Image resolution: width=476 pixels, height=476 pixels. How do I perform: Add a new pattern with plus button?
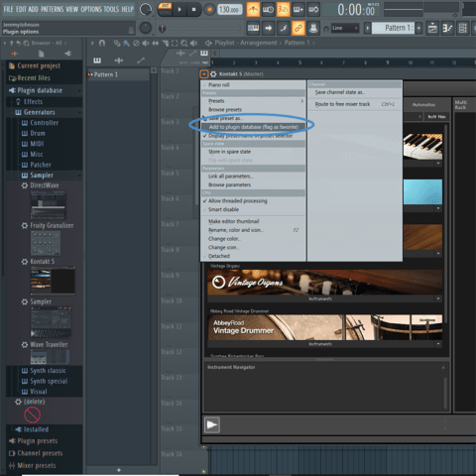(418, 28)
